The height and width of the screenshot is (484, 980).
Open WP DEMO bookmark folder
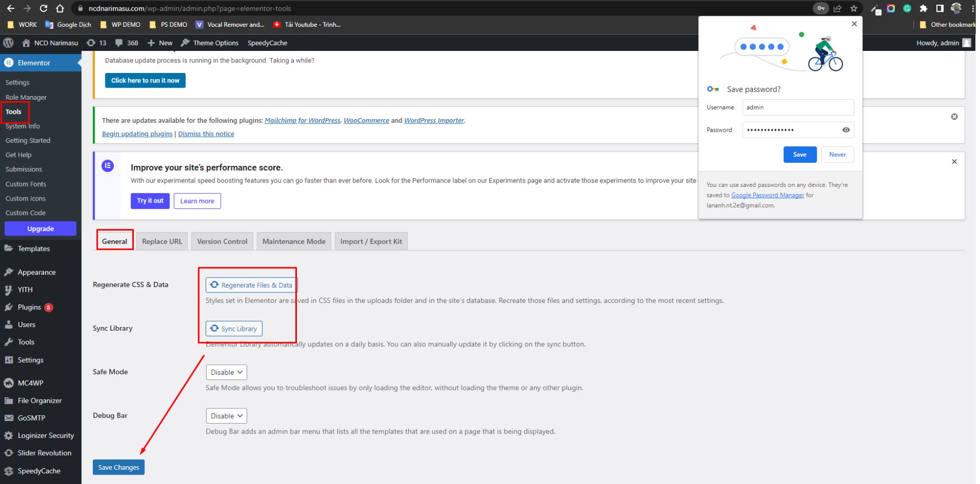tap(120, 25)
